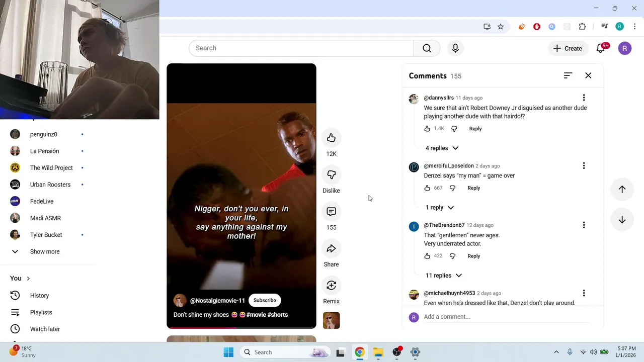Like @merciful_poseidon comment

pos(427,188)
